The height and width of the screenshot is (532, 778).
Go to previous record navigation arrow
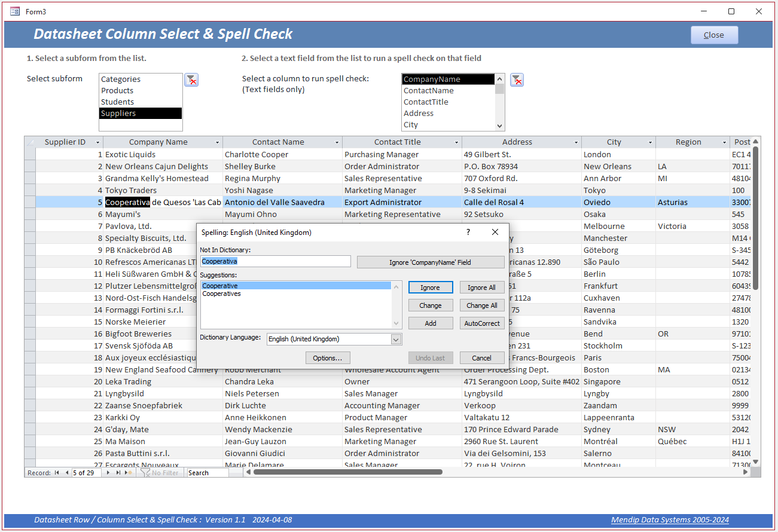tap(66, 473)
